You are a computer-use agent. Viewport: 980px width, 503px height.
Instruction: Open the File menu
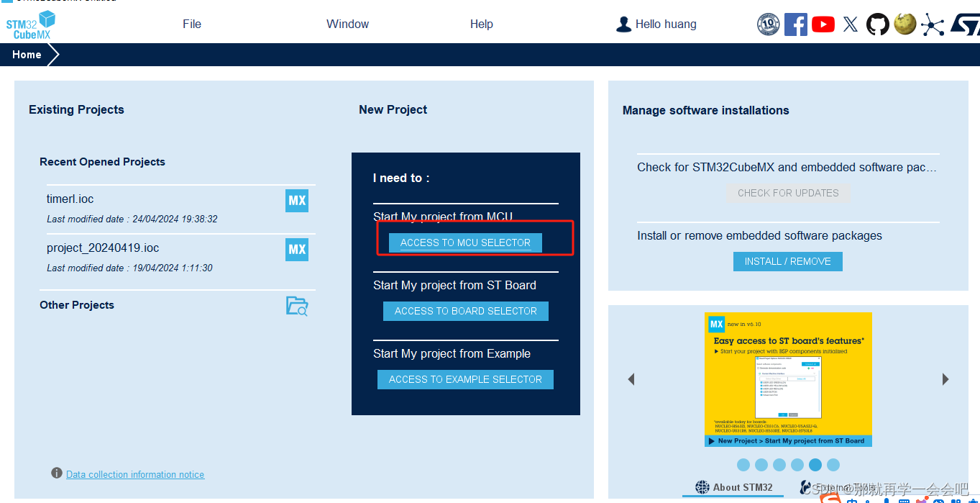pos(192,24)
